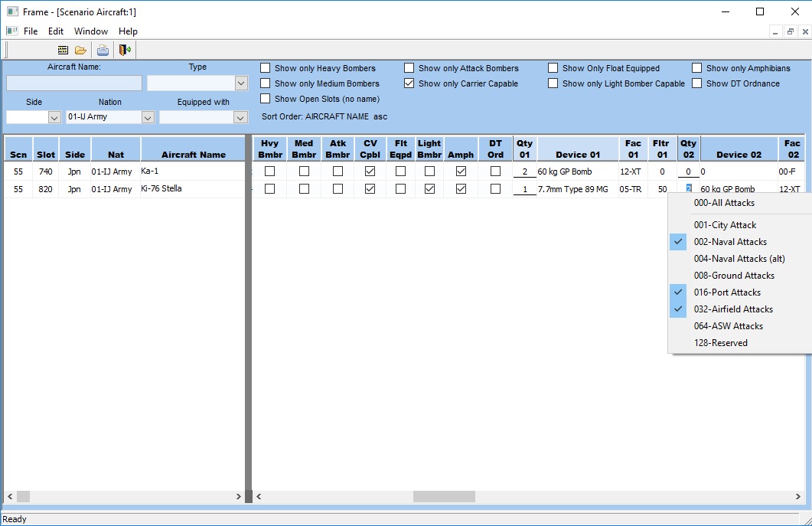Click the application icon in the title bar
Viewport: 812px width, 526px height.
pos(12,11)
